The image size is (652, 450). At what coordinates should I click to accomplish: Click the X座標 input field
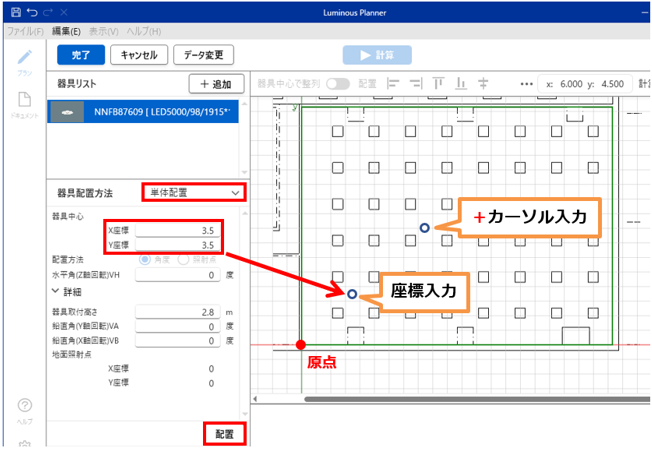(178, 230)
